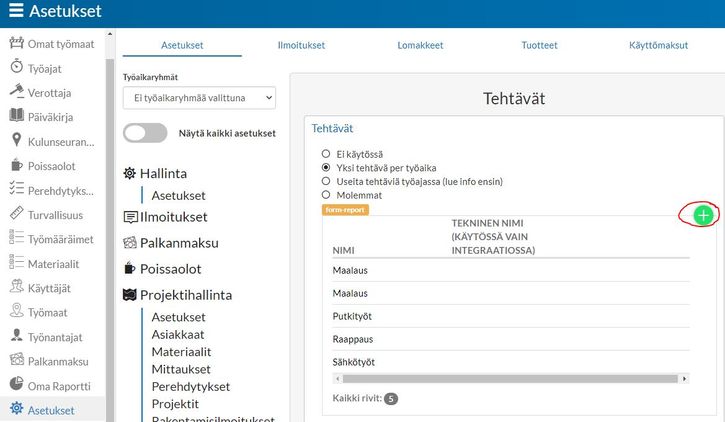
Task: Click the green plus add task icon
Action: [x=703, y=215]
